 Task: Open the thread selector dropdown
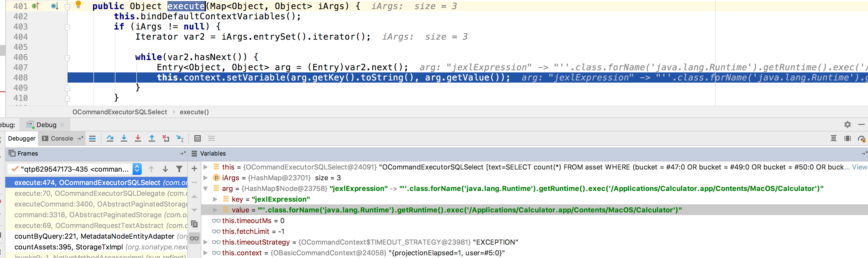tap(137, 169)
